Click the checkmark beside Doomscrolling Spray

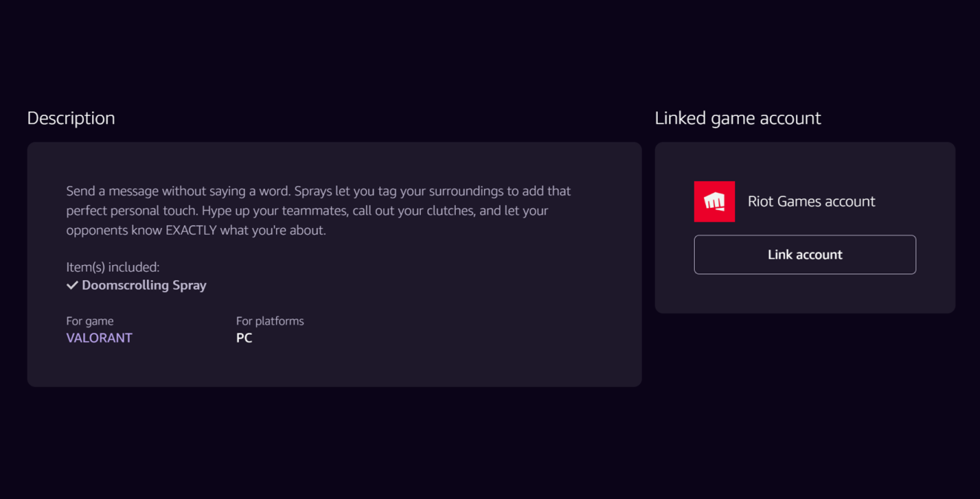tap(72, 285)
